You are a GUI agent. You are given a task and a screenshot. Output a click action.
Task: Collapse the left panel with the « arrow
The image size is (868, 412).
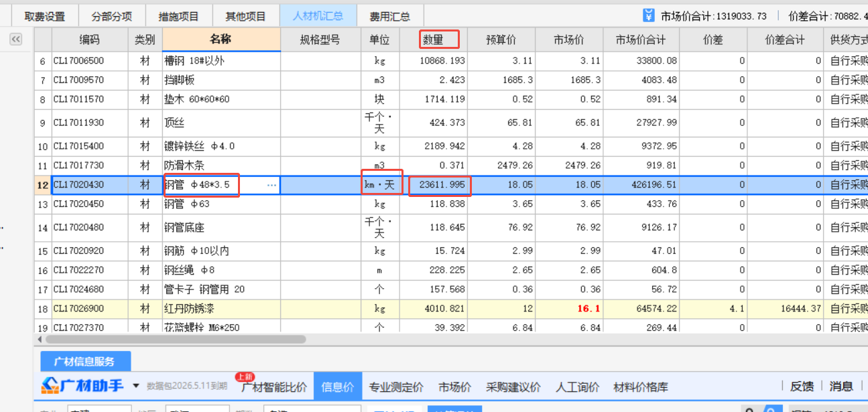coord(15,39)
